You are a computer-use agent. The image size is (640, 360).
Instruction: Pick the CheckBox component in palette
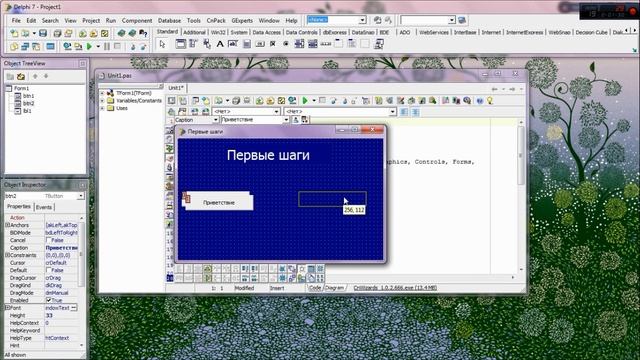point(273,44)
